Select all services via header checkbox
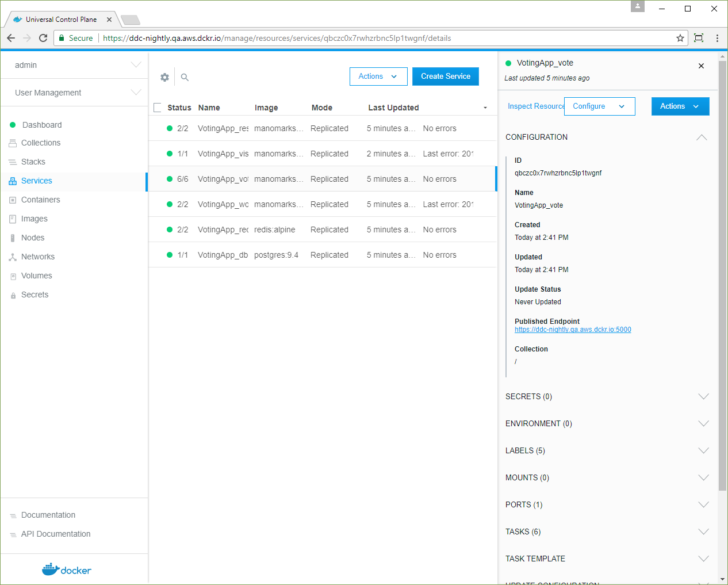The height and width of the screenshot is (585, 728). tap(157, 108)
